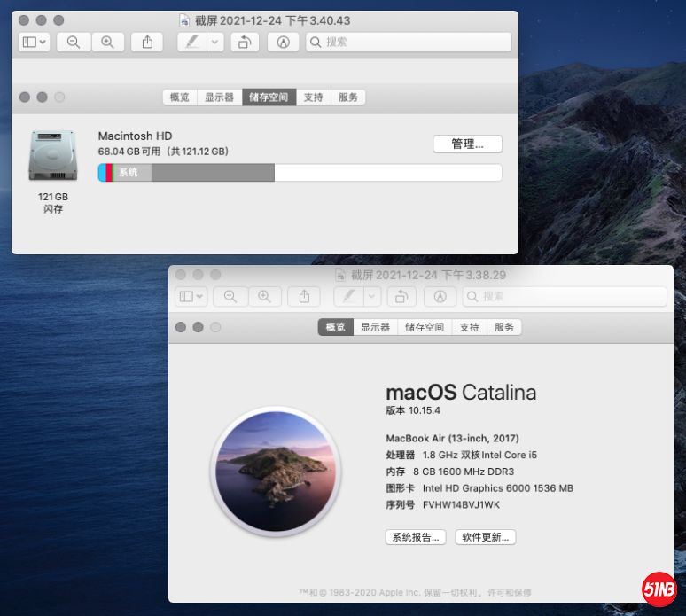Zoom out in the 3.40.43 Preview window
The image size is (686, 616).
[74, 42]
